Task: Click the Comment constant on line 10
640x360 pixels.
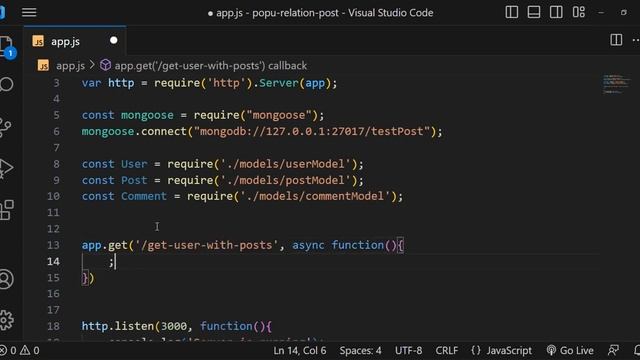Action: pos(144,196)
